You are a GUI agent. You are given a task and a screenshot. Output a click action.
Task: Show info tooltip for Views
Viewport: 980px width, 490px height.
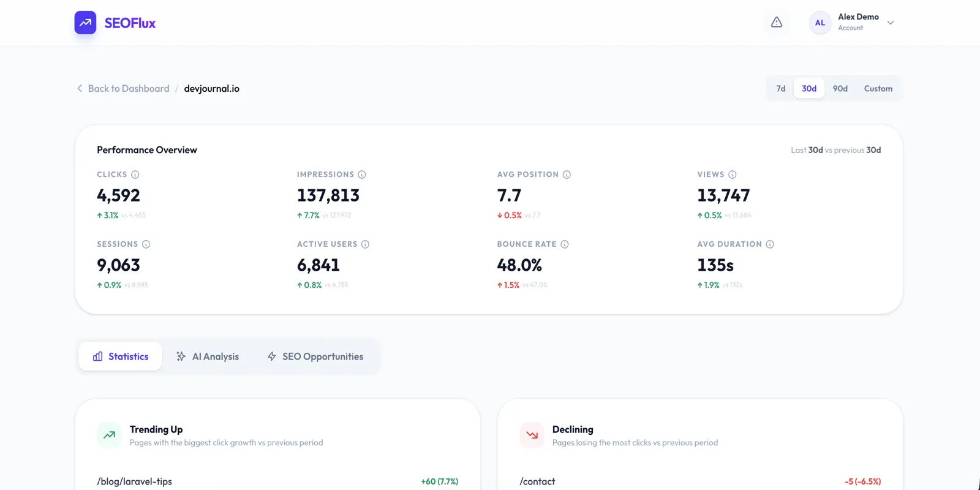click(x=733, y=175)
